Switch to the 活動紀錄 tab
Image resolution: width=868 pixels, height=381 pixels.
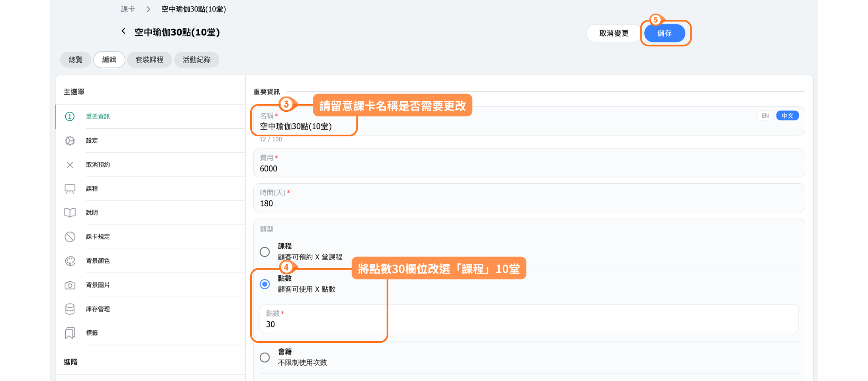[x=197, y=60]
